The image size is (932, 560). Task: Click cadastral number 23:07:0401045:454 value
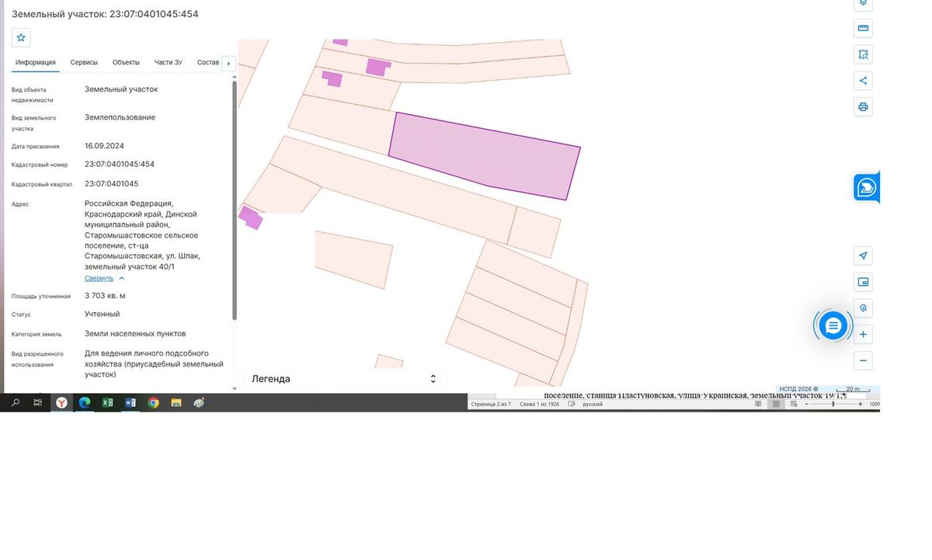point(120,164)
